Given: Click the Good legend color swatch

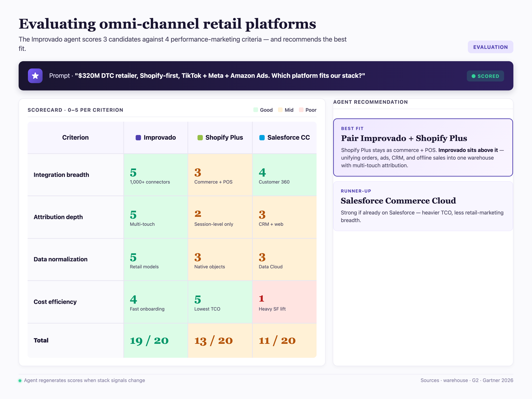Looking at the screenshot, I should click(x=256, y=110).
